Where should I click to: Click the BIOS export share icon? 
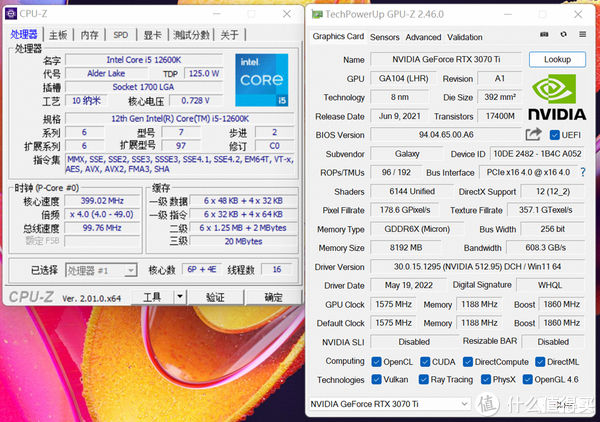pyautogui.click(x=534, y=135)
